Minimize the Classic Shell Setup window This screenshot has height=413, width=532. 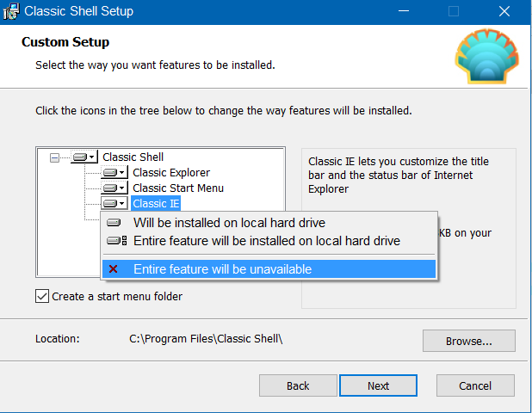click(404, 11)
